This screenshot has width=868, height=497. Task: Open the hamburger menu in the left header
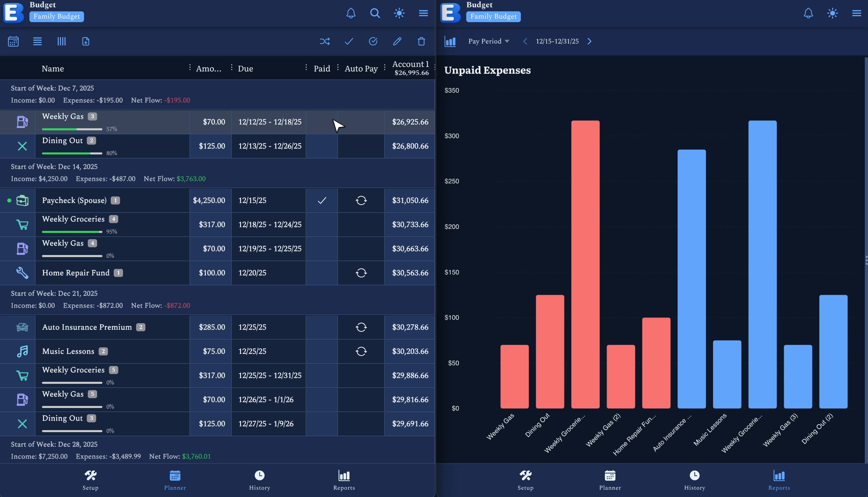pyautogui.click(x=424, y=13)
